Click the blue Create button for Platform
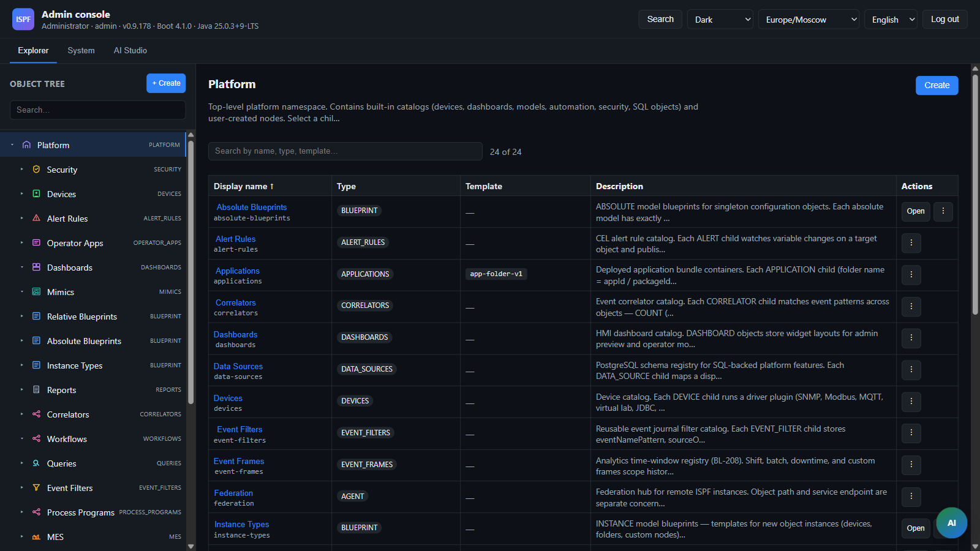 pos(937,85)
